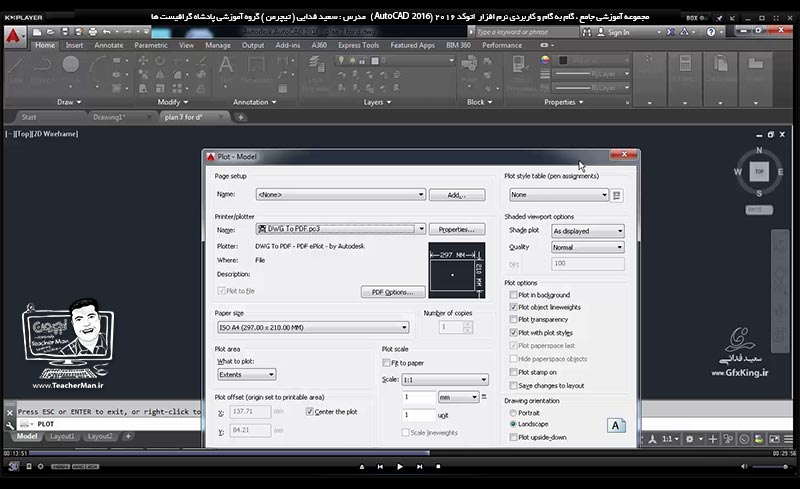Switch to the Insert ribbon tab

pyautogui.click(x=74, y=45)
